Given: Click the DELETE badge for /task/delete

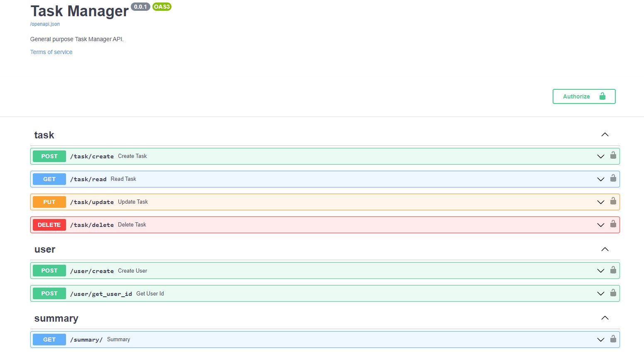Looking at the screenshot, I should point(49,225).
